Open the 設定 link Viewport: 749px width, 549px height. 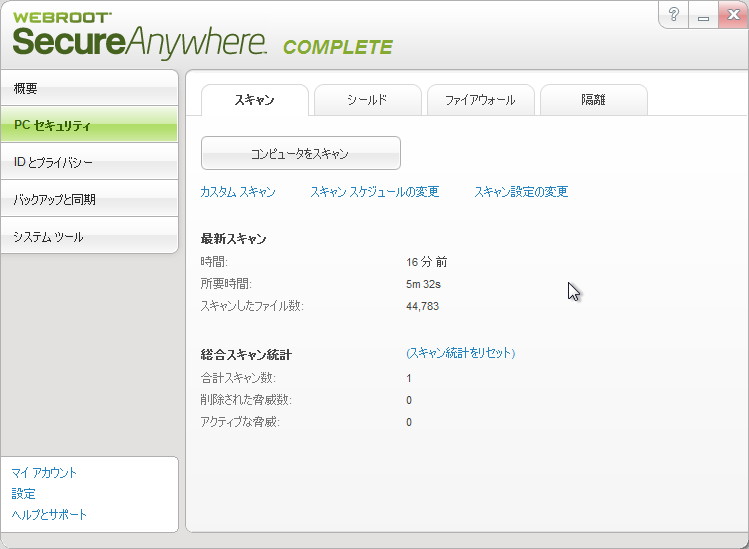click(x=23, y=494)
